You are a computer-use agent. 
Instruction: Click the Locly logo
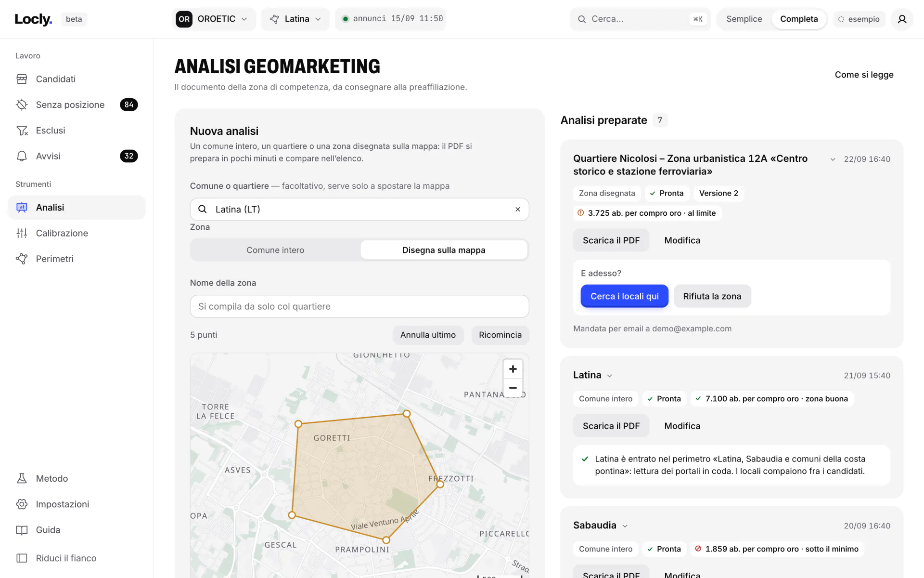coord(33,19)
